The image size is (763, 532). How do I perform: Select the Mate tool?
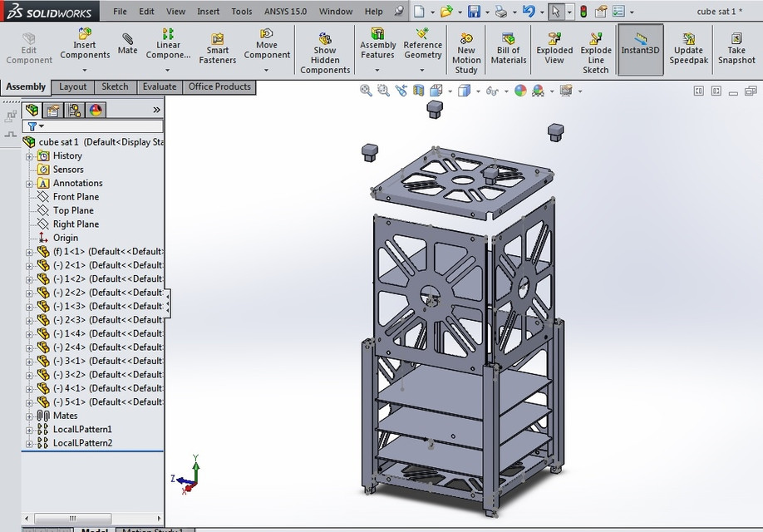[x=127, y=42]
